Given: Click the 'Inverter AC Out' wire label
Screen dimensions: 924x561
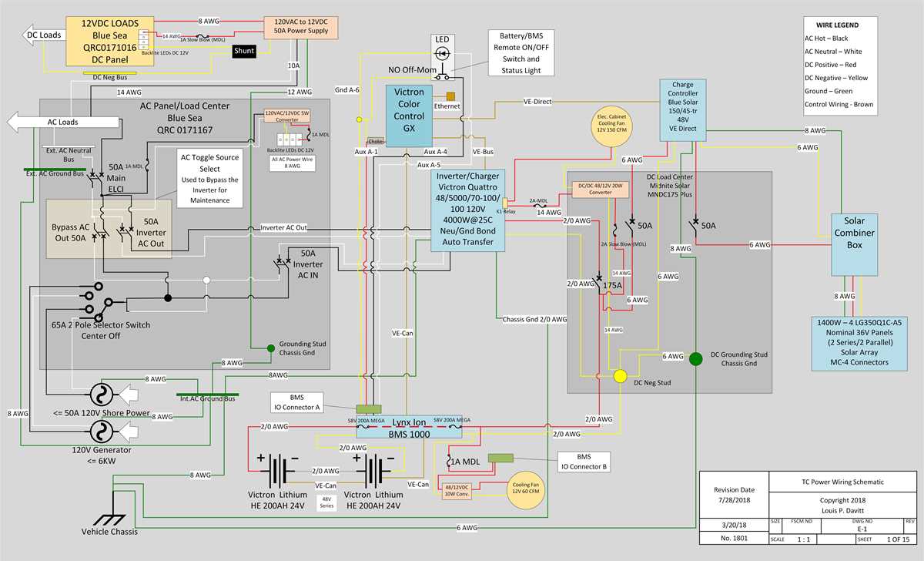Looking at the screenshot, I should point(283,228).
